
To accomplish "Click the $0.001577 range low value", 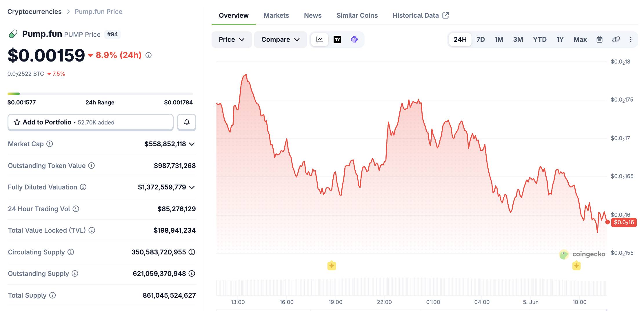I will [22, 102].
